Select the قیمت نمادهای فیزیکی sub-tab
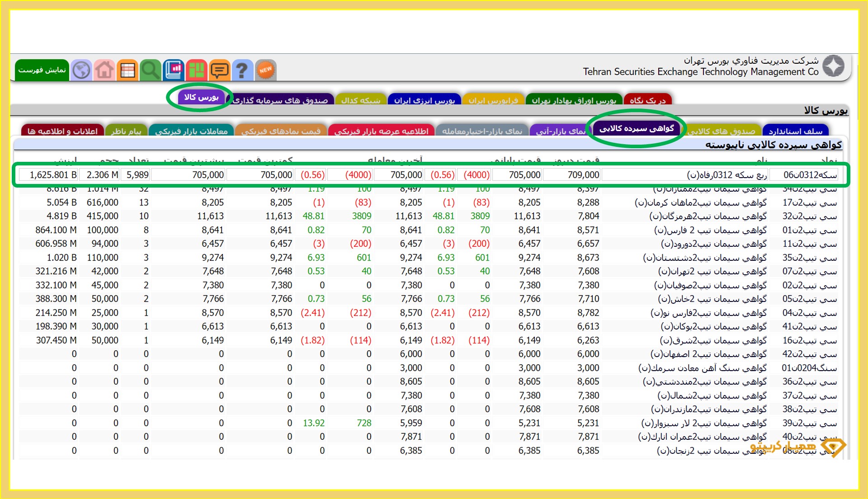 click(x=281, y=131)
